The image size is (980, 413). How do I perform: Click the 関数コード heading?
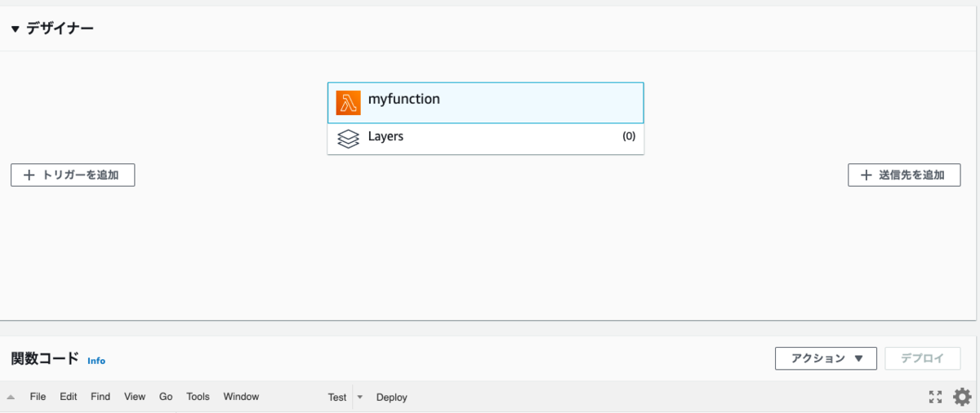click(45, 358)
